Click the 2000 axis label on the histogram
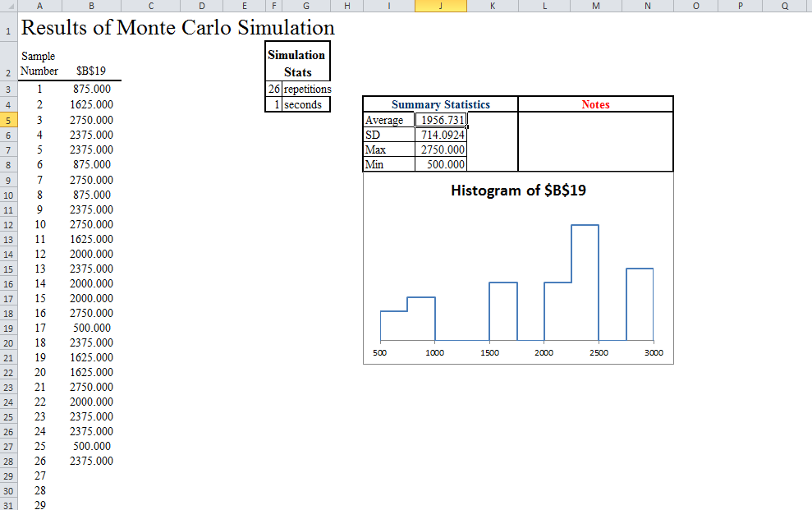This screenshot has height=510, width=812. 544,352
